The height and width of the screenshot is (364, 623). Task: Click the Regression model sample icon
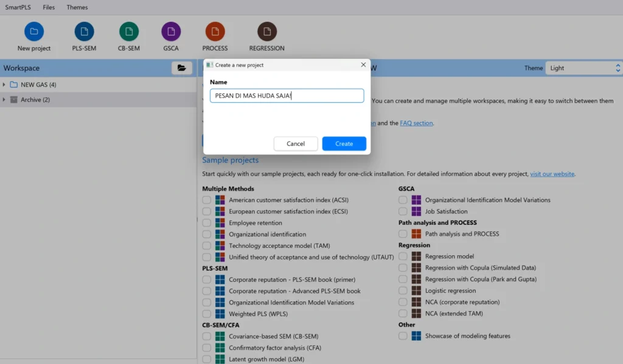click(416, 256)
